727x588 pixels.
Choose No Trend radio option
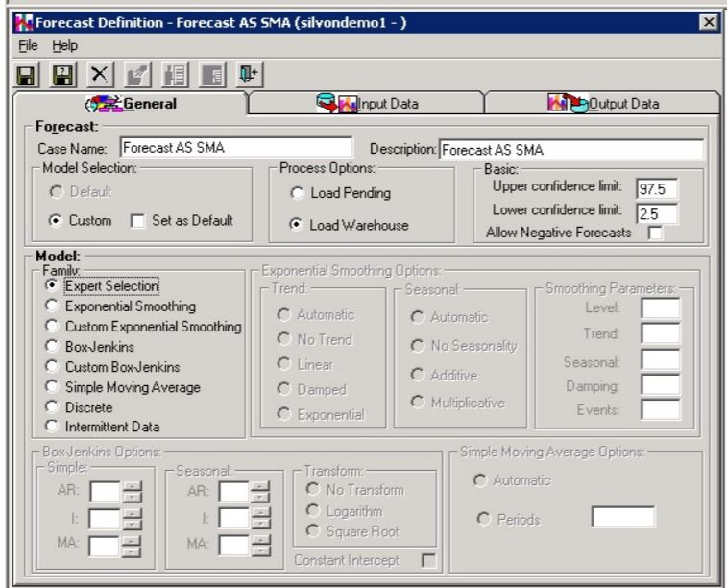coord(283,339)
